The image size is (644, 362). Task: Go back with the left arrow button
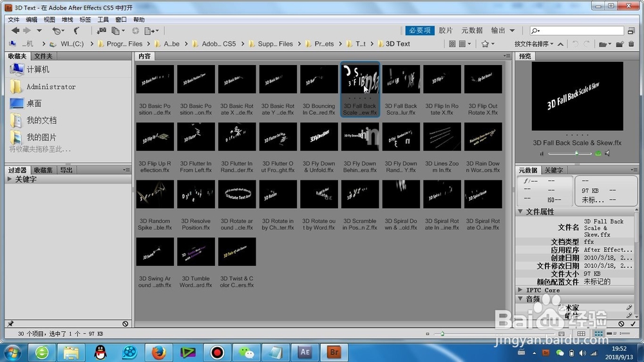tap(15, 30)
